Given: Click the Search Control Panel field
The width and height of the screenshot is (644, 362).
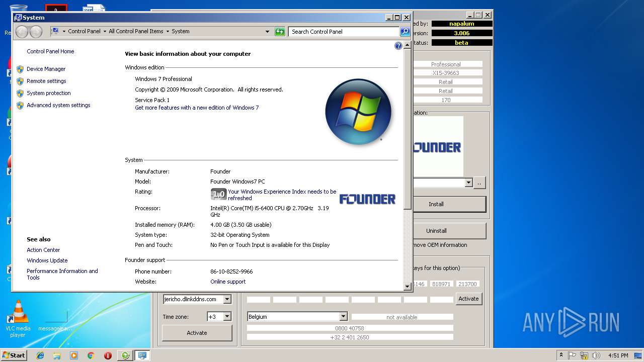Looking at the screenshot, I should [344, 32].
